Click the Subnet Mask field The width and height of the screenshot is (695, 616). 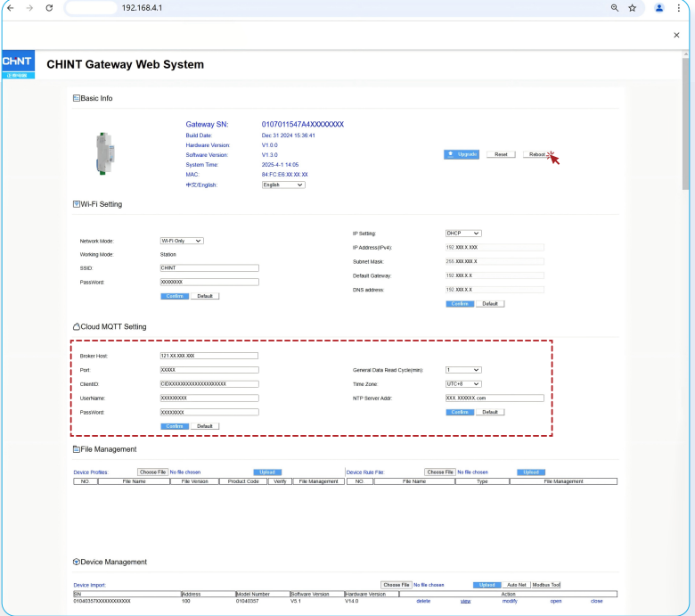point(495,262)
